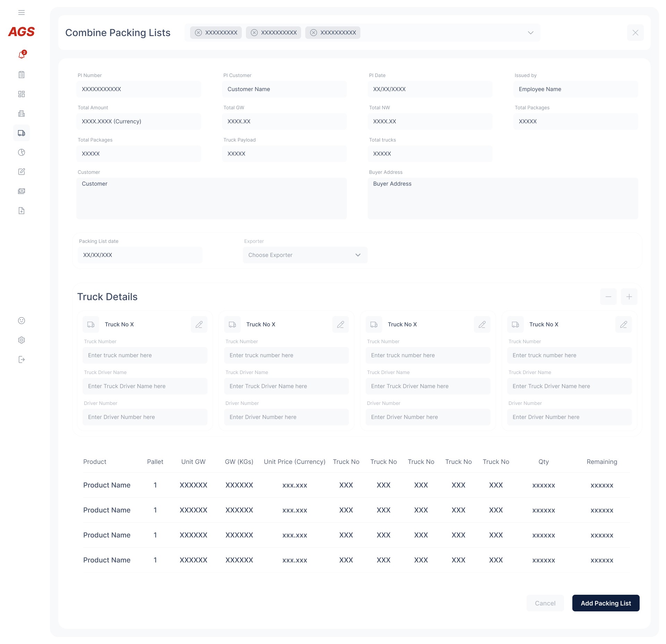Open the truck shipping sidebar icon
This screenshot has width=666, height=644.
click(22, 133)
